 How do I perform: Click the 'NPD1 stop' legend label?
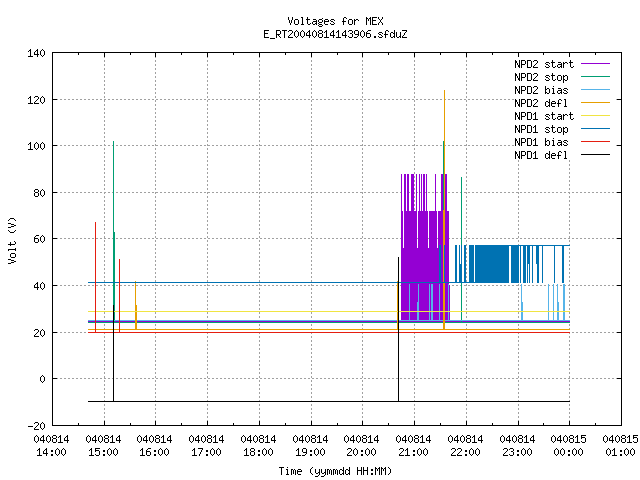click(541, 129)
